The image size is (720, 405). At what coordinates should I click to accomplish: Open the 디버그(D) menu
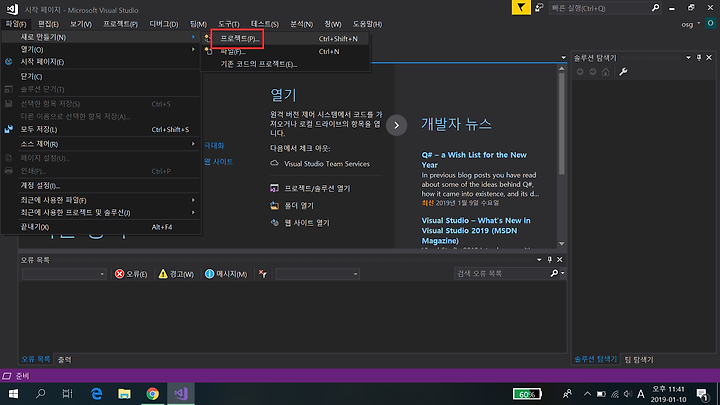tap(163, 24)
